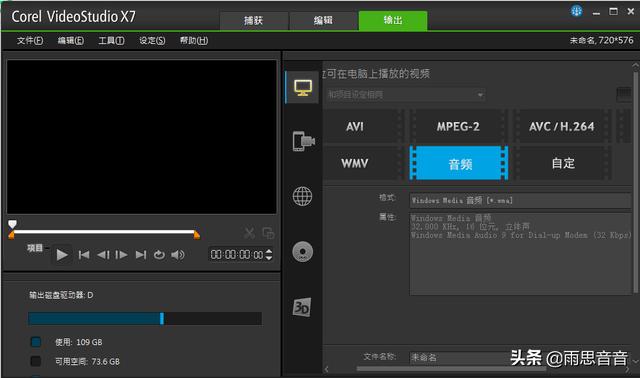Viewport: 640px width, 378px height.
Task: Click the timecode up/down stepper arrows
Action: pos(269,255)
